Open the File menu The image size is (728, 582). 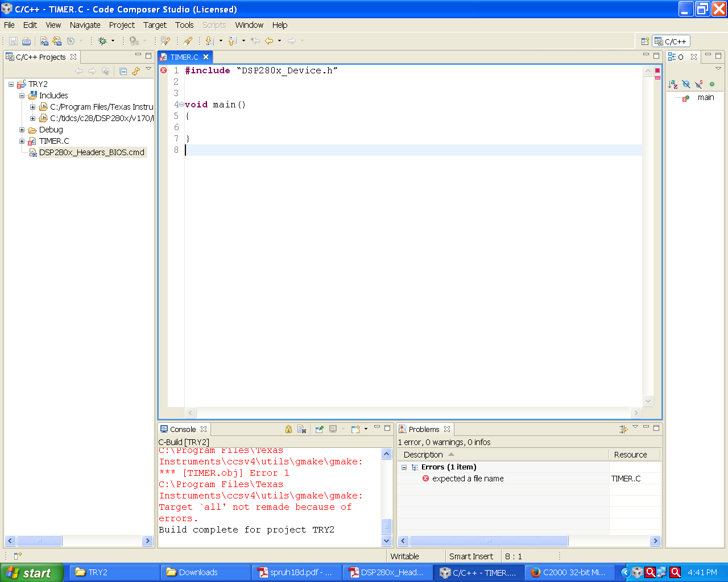click(x=9, y=25)
